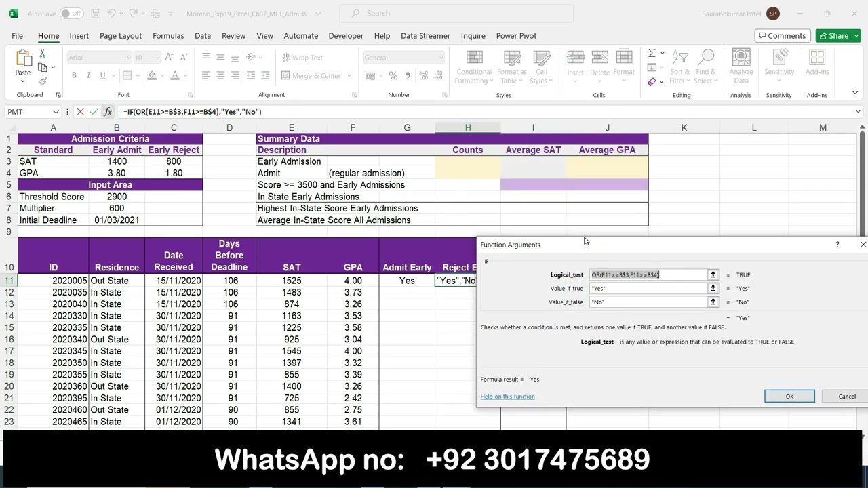Viewport: 868px width, 488px height.
Task: Select cell with ID 2020005
Action: coord(54,281)
